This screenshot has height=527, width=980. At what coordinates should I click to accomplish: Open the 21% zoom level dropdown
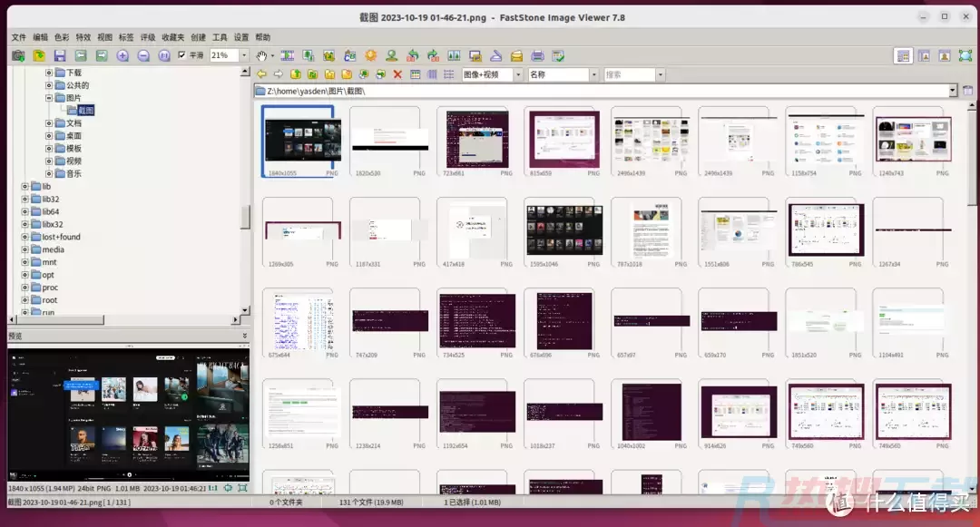[243, 56]
